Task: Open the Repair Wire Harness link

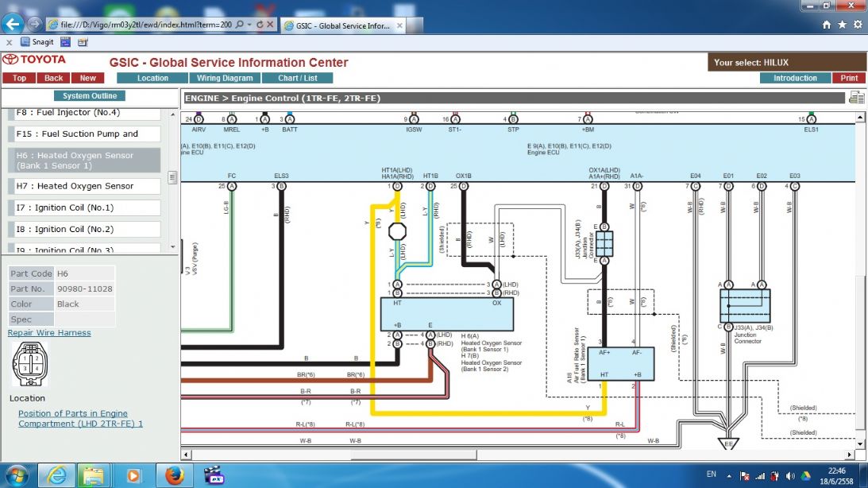Action: pos(49,333)
